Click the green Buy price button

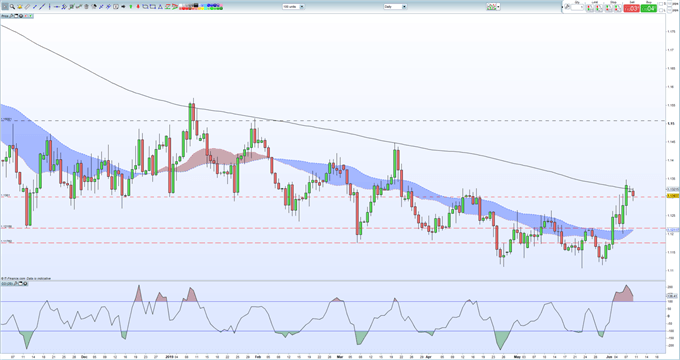click(649, 8)
